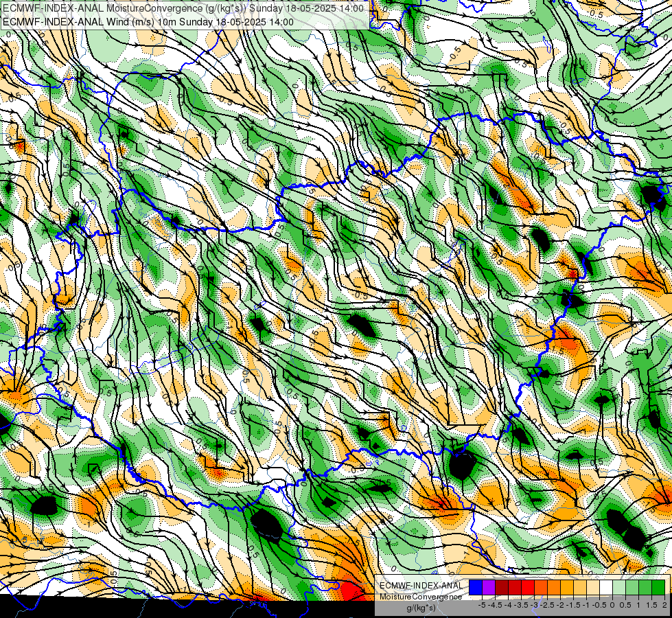Click the 0.5 tick label on the legend scale
Viewport: 672px width, 618px height.
(x=625, y=605)
